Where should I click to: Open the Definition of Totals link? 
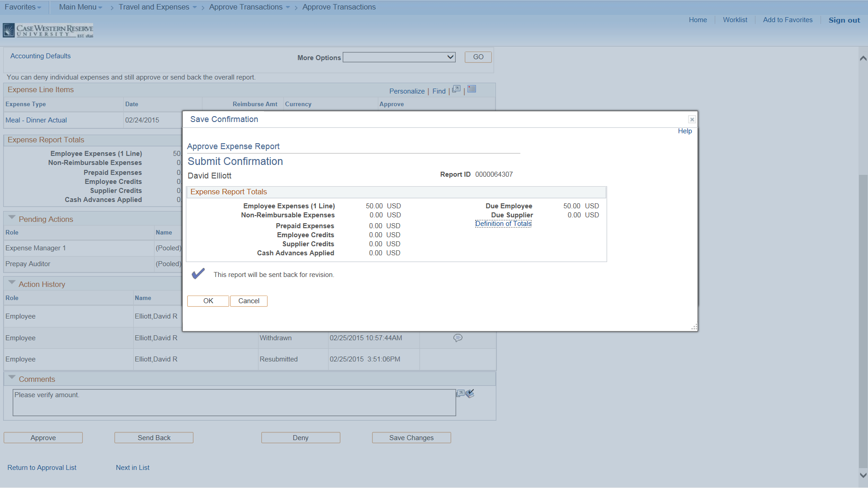click(x=503, y=223)
